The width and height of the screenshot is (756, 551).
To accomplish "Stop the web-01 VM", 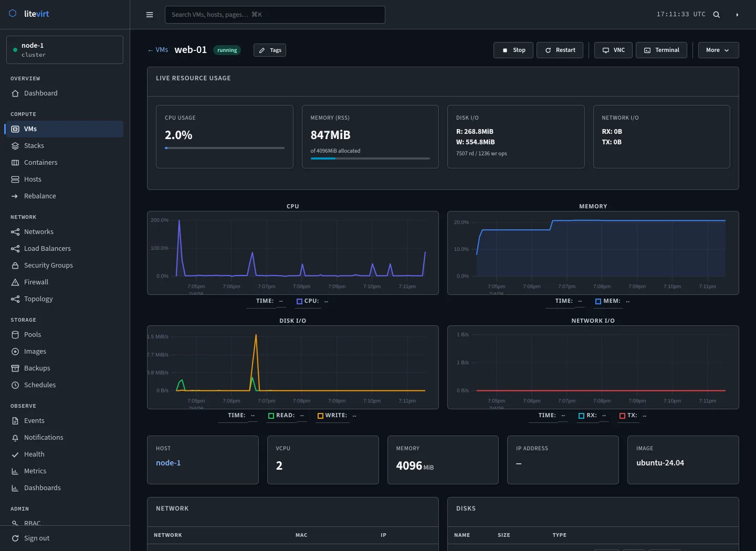I will tap(513, 50).
